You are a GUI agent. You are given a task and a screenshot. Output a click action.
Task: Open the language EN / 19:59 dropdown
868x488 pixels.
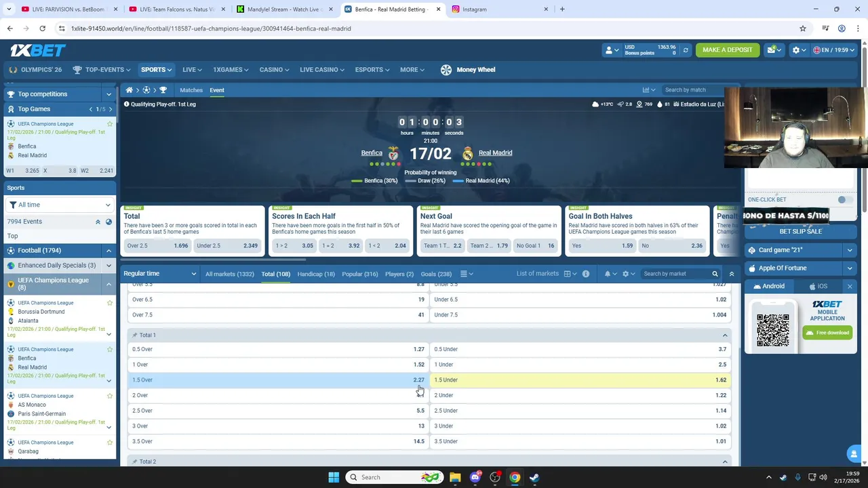(x=833, y=50)
